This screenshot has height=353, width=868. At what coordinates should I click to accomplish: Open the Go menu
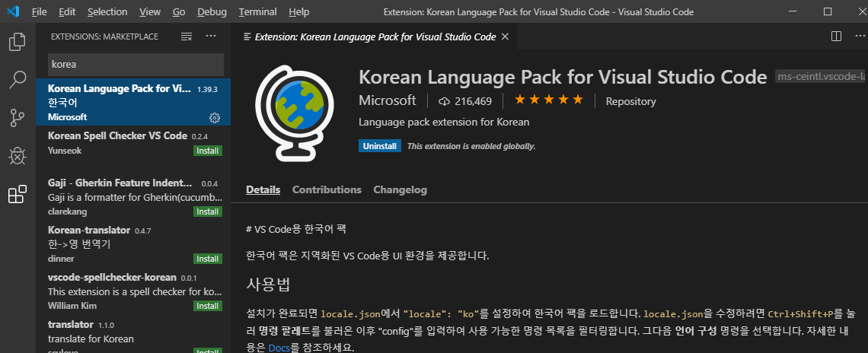tap(179, 11)
